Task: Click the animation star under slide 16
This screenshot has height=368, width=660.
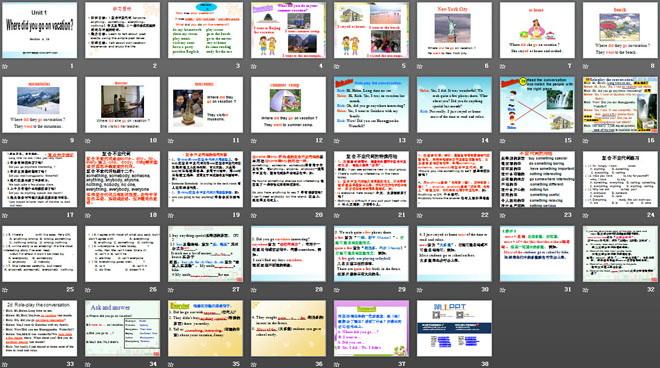Action: tap(585, 141)
